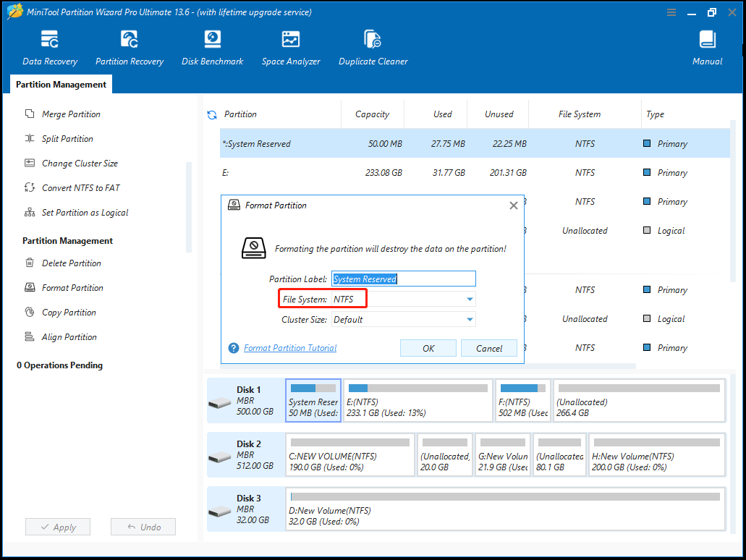746x560 pixels.
Task: Click OK in Format Partition dialog
Action: pos(428,348)
